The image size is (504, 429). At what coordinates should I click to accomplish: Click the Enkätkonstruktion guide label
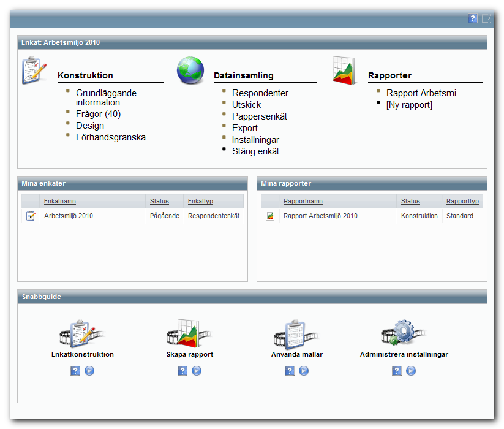83,354
